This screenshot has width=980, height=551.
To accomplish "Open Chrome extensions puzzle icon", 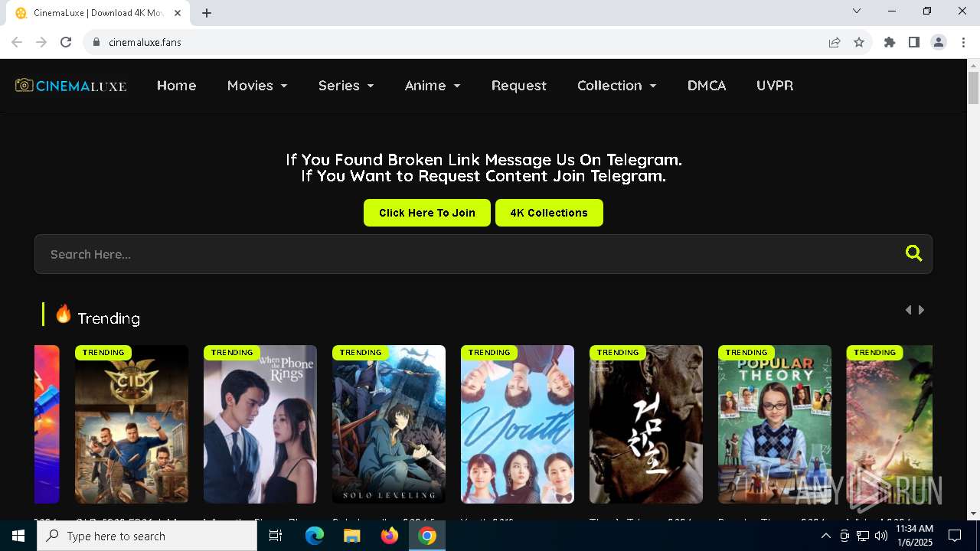I will coord(890,42).
